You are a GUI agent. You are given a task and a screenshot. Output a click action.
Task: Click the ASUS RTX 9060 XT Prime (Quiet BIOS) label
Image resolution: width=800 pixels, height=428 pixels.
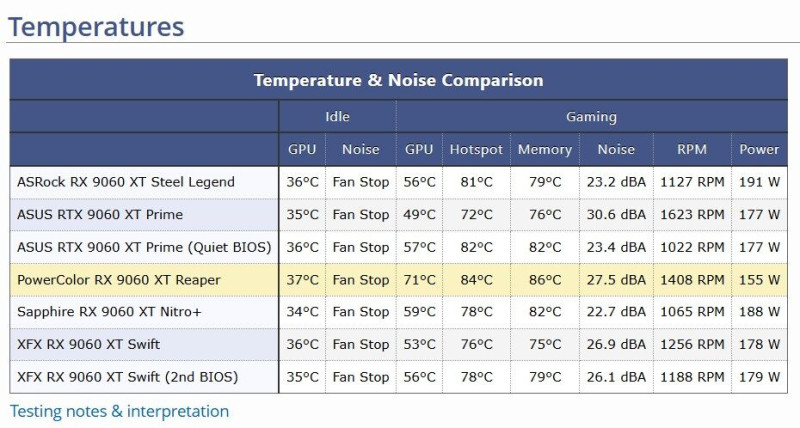point(144,247)
